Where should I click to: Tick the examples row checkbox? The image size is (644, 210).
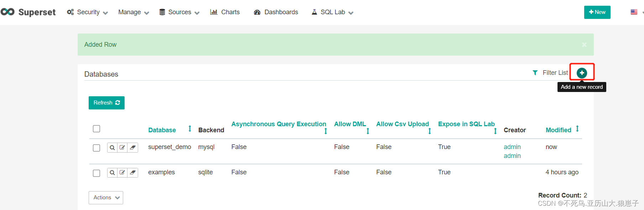point(96,173)
